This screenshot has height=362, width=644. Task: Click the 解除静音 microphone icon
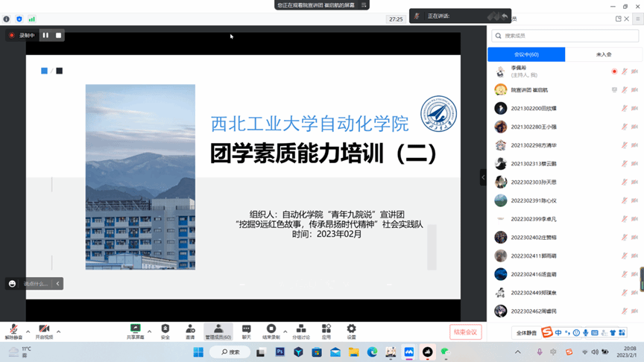tap(13, 329)
